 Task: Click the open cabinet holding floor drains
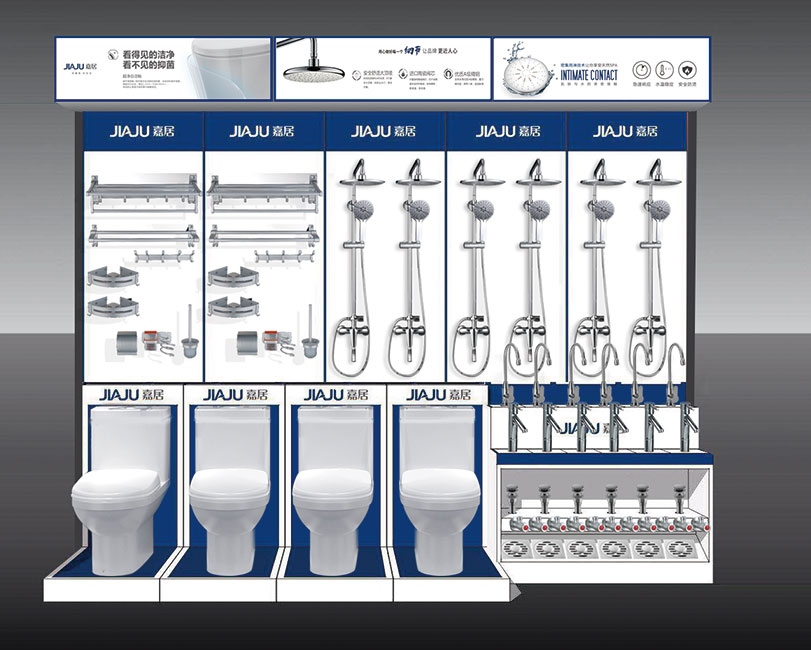click(x=604, y=517)
